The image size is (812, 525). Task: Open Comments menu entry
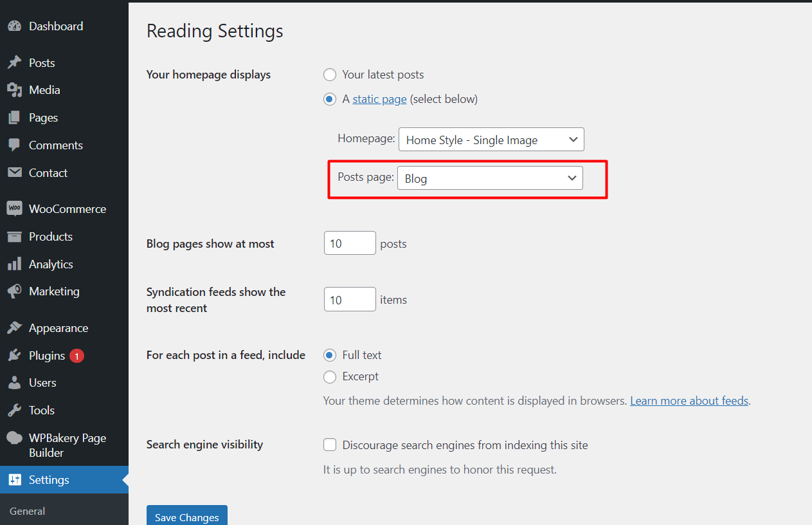(56, 145)
